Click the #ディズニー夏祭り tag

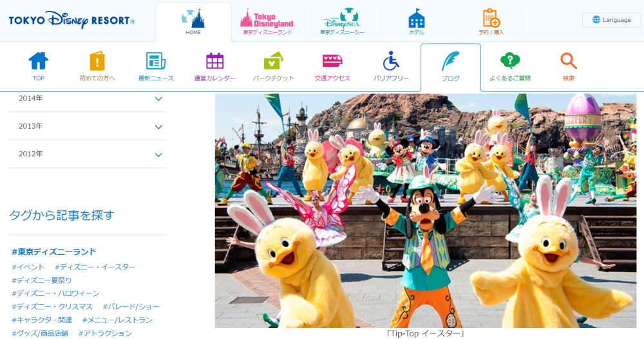(41, 280)
